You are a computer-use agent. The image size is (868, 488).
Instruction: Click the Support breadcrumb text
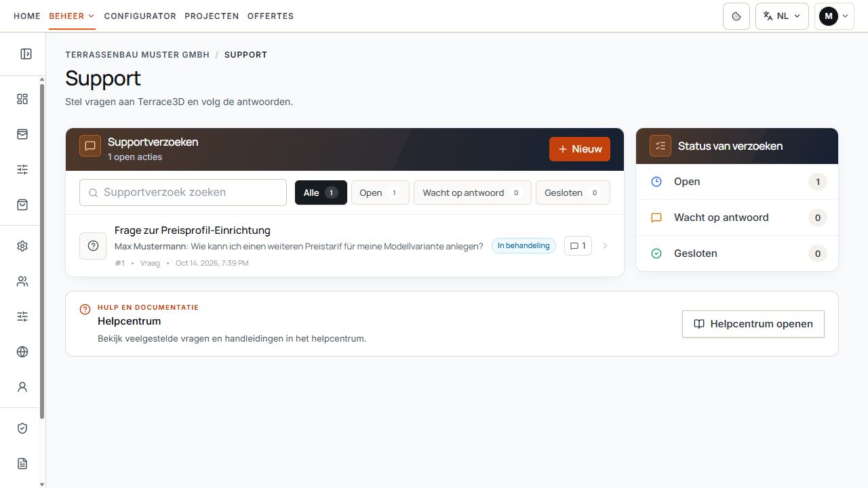tap(245, 55)
